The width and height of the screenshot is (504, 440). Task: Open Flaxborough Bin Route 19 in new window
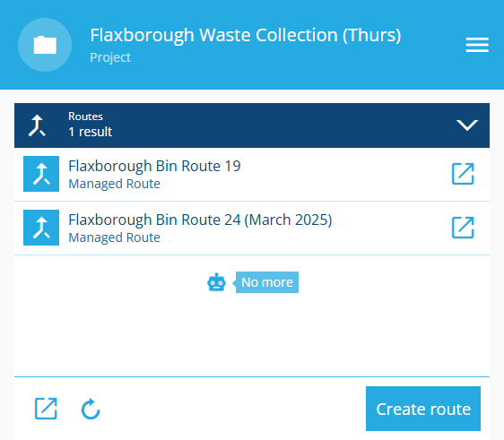[463, 174]
